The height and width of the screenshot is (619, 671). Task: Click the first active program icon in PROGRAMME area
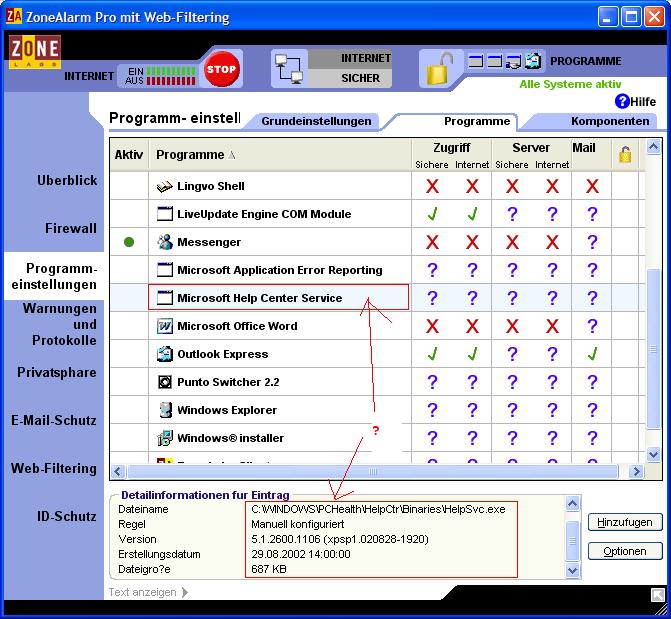coord(475,62)
